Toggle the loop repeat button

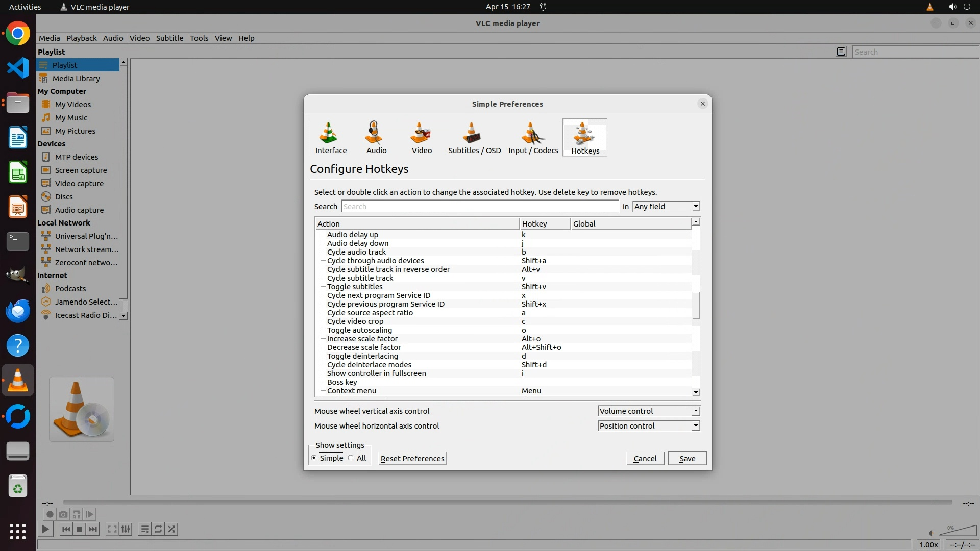158,529
